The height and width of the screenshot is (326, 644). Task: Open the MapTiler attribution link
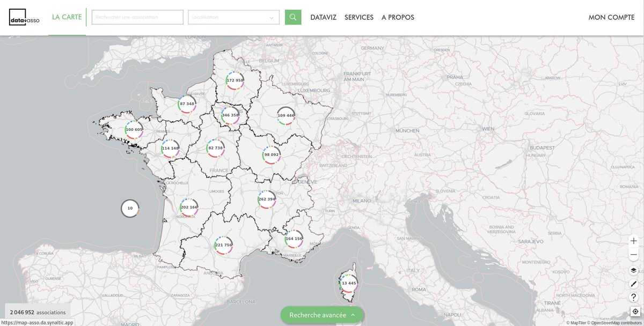[x=576, y=323]
